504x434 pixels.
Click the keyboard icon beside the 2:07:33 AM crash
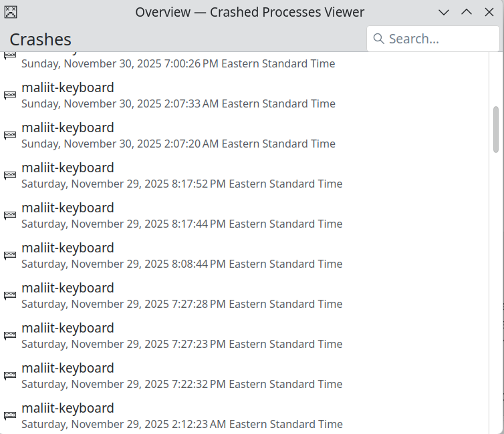coord(10,95)
